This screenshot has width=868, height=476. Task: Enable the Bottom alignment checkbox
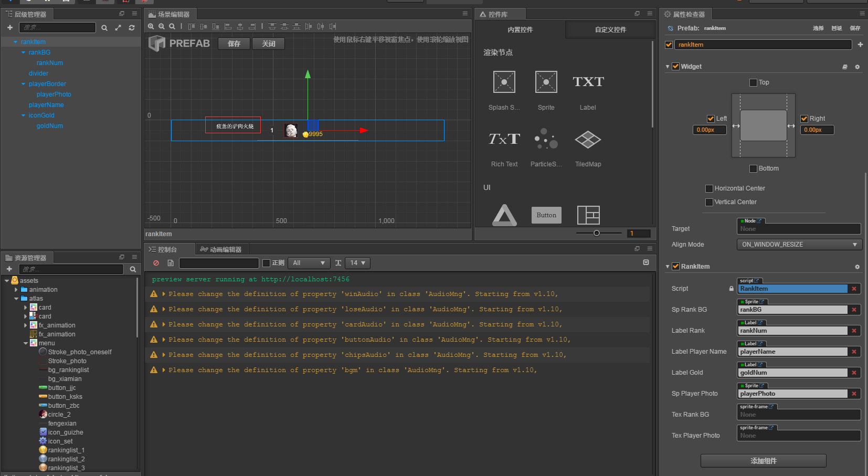click(753, 168)
